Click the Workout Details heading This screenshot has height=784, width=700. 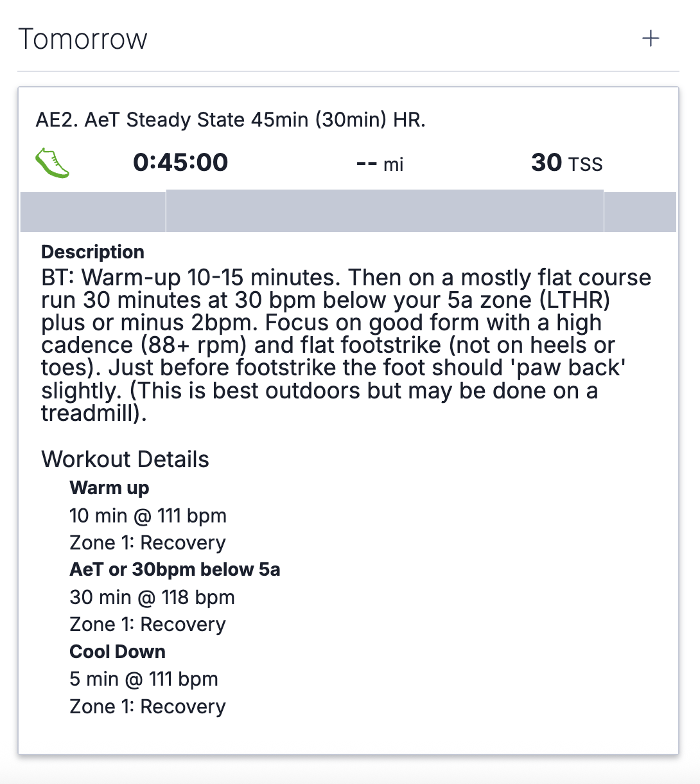125,459
